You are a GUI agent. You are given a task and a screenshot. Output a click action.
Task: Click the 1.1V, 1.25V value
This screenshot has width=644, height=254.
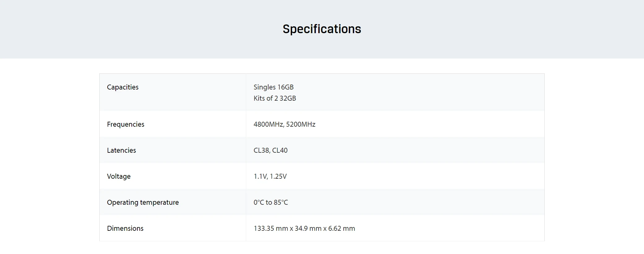coord(270,176)
